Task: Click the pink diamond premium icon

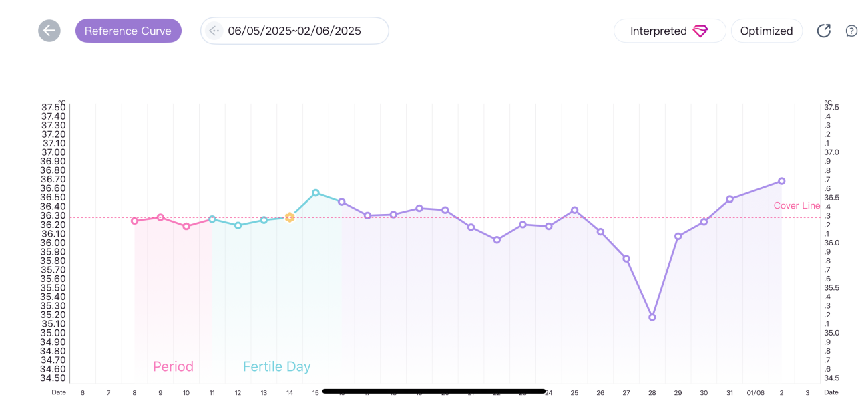Action: point(700,31)
